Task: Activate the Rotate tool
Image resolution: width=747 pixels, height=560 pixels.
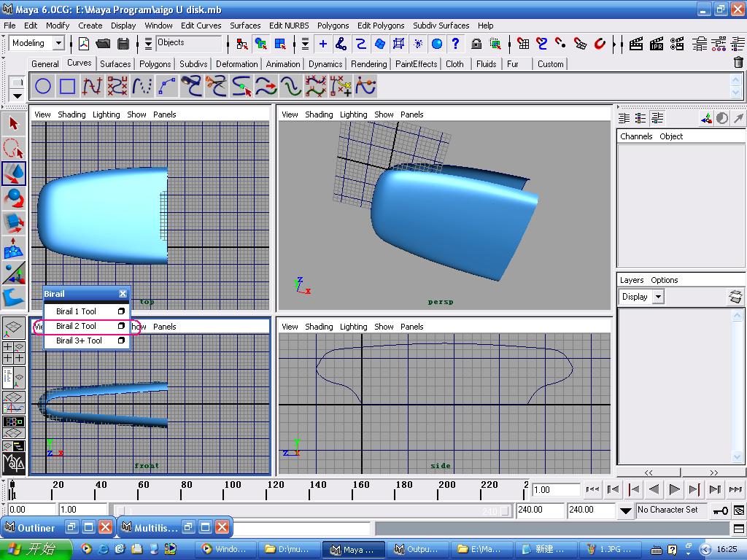Action: tap(13, 198)
